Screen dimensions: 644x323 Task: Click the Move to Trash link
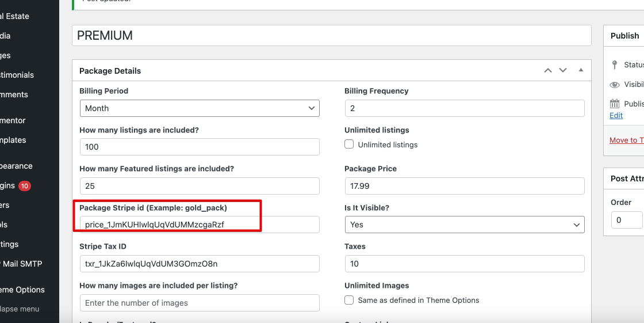(627, 140)
